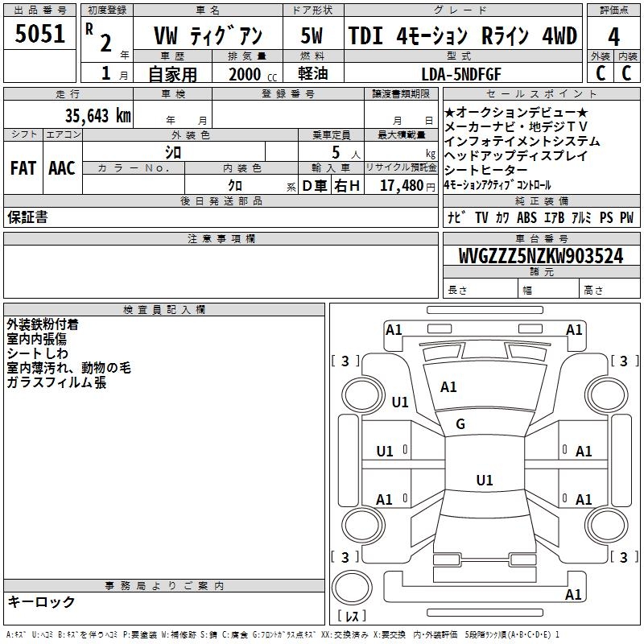644x644 pixels.
Task: Select the recycle deposit 17,480円
Action: pyautogui.click(x=401, y=186)
